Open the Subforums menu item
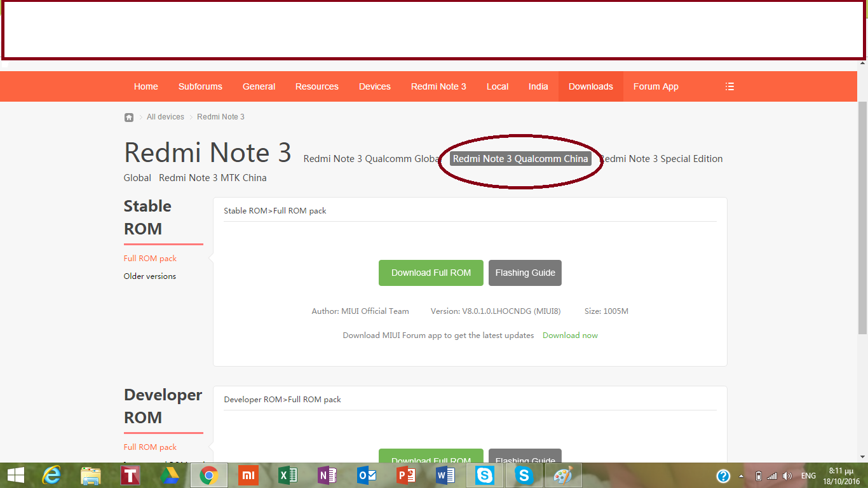 200,86
